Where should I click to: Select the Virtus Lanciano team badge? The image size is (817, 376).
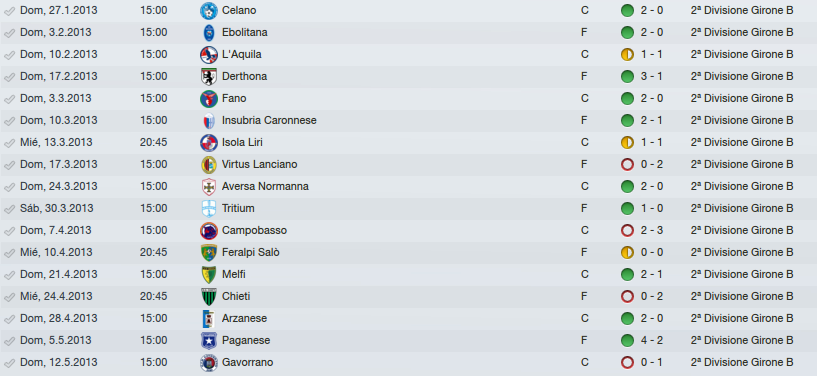[x=209, y=165]
